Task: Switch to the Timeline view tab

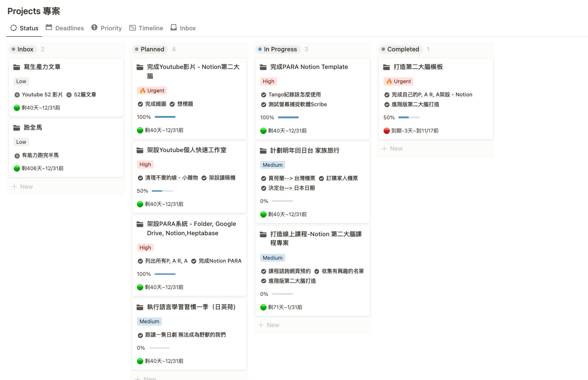Action: 146,28
